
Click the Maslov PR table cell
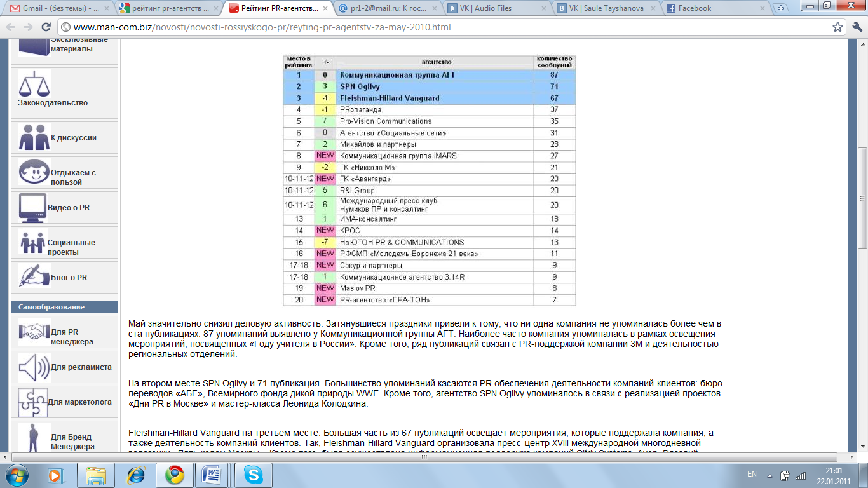tap(435, 288)
